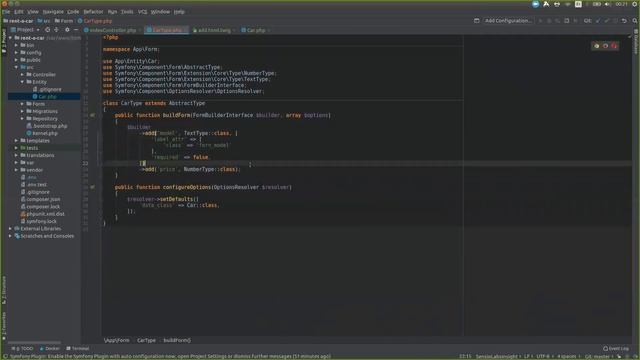Expand the Controller folder
Screen dimensions: 640x360
(22, 75)
